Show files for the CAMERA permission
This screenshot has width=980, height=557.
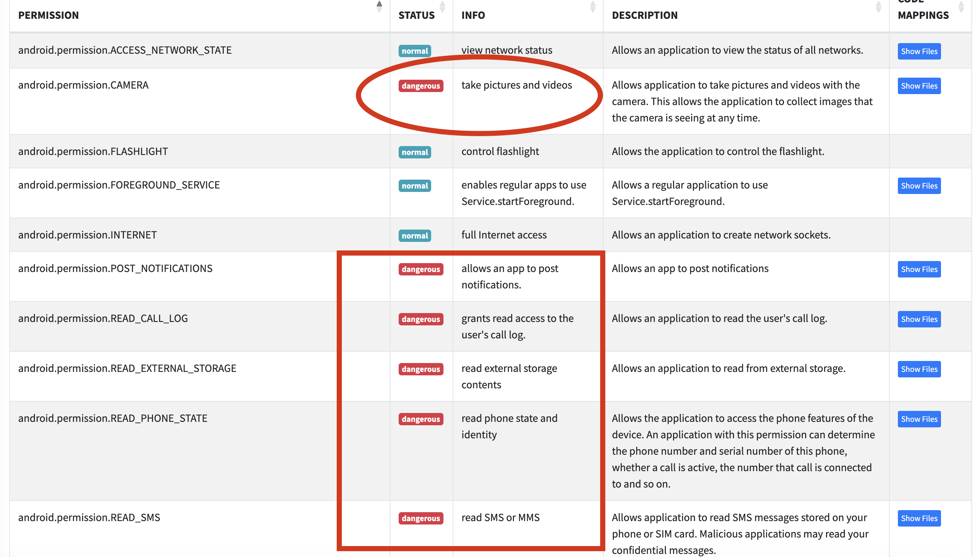(x=919, y=86)
